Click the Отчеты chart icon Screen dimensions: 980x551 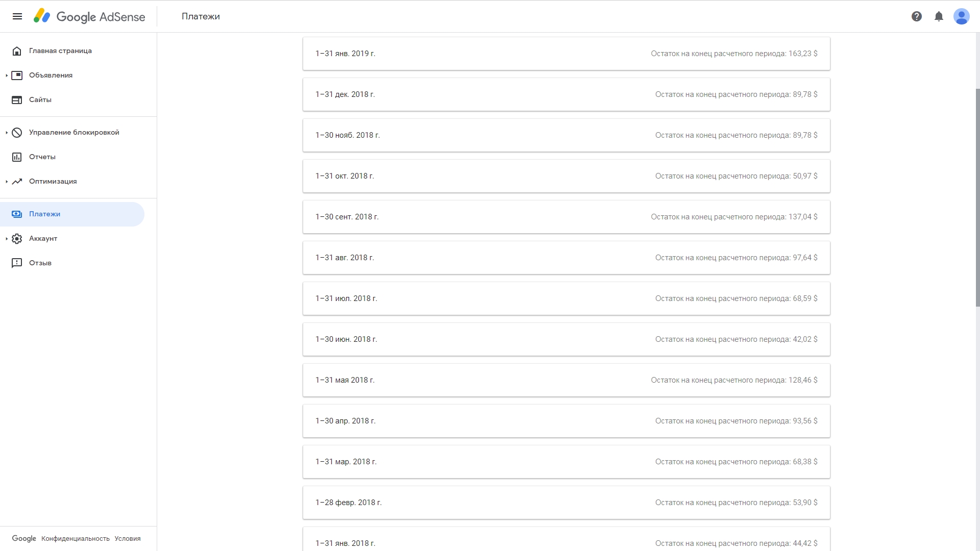point(17,157)
